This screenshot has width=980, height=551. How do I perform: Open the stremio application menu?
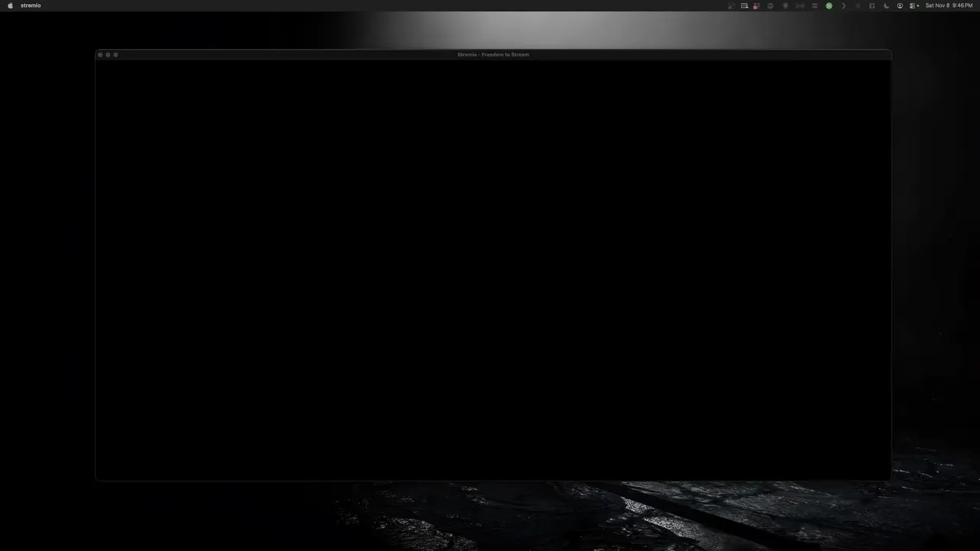[31, 5]
